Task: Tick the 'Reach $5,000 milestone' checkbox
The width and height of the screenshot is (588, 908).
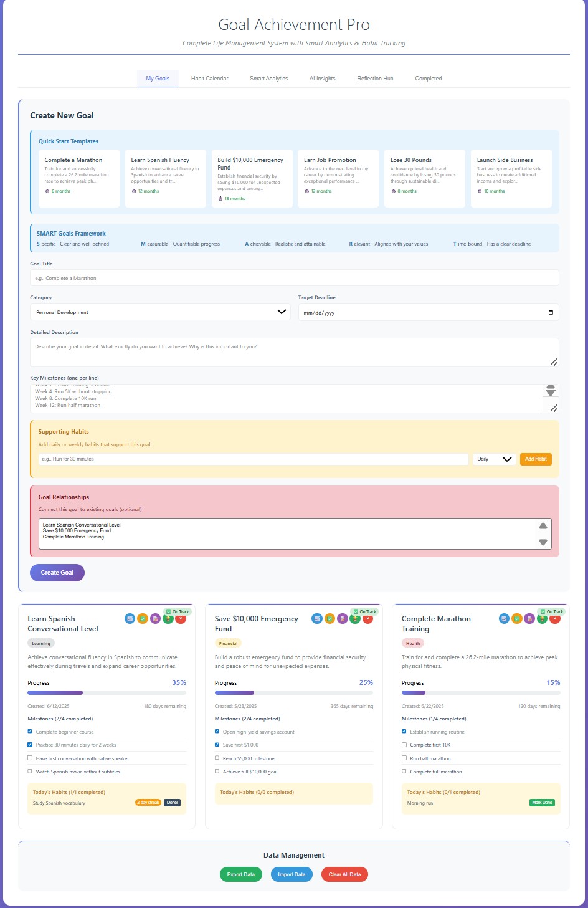Action: (x=217, y=758)
